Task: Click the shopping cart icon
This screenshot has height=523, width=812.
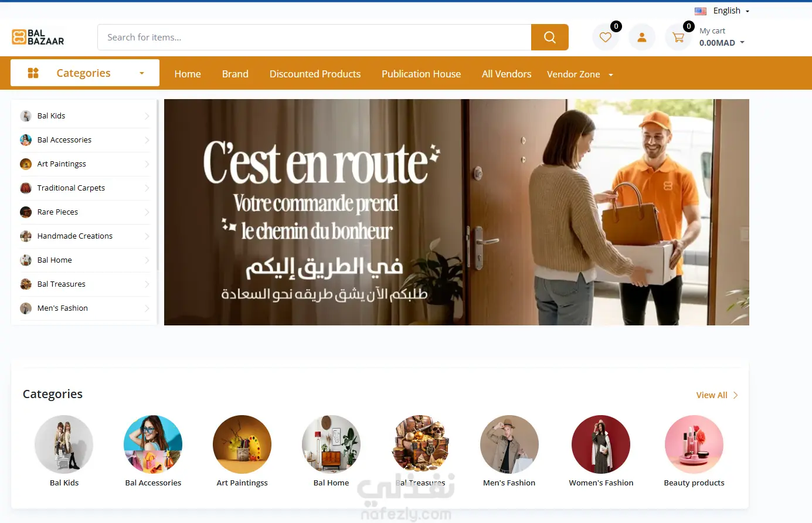Action: [678, 38]
